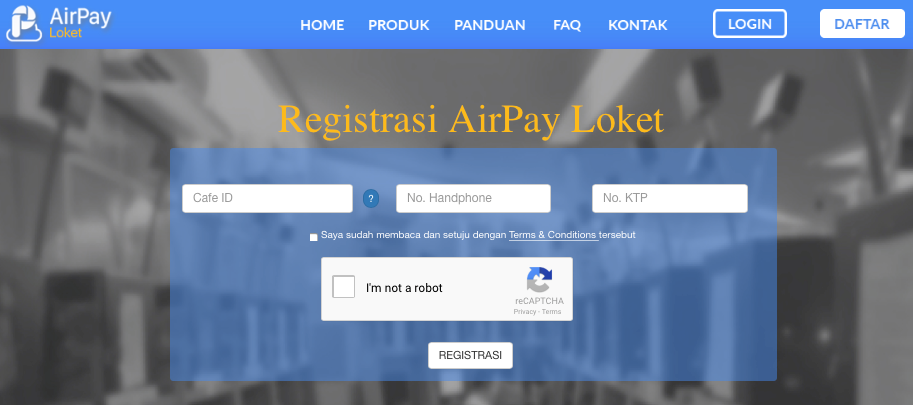Open the HOME menu item
913x405 pixels.
point(322,25)
